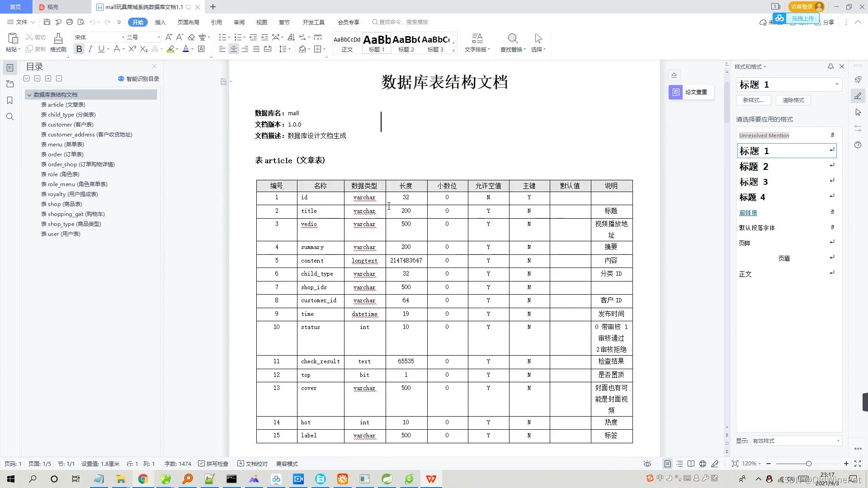
Task: Click the Find and Replace magnifier icon
Action: [513, 38]
